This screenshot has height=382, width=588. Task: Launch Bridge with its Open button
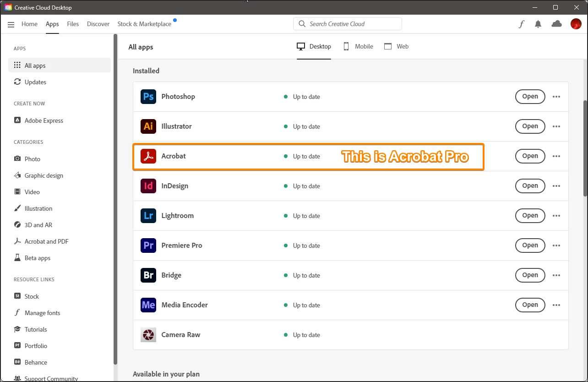pos(530,275)
